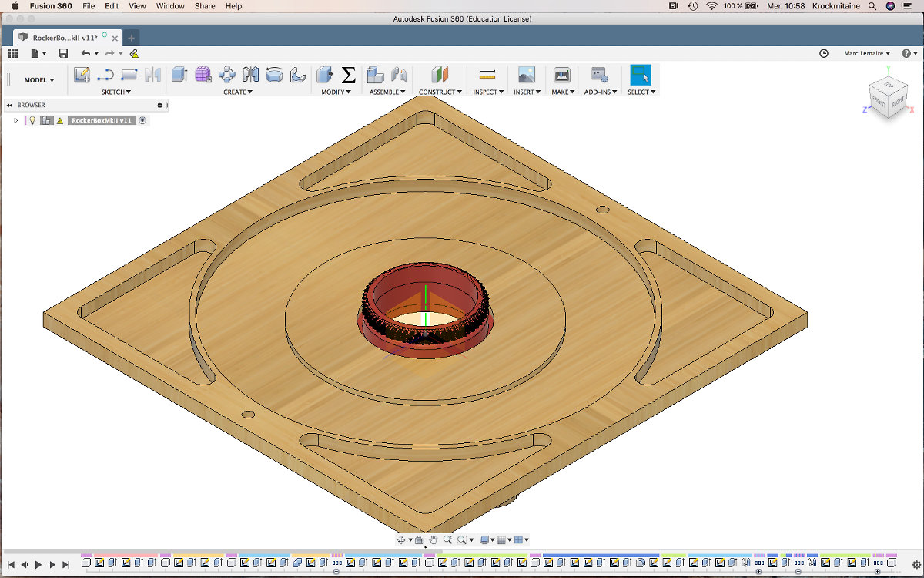
Task: Click the Move/Copy cross-arrows icon
Action: (x=227, y=75)
